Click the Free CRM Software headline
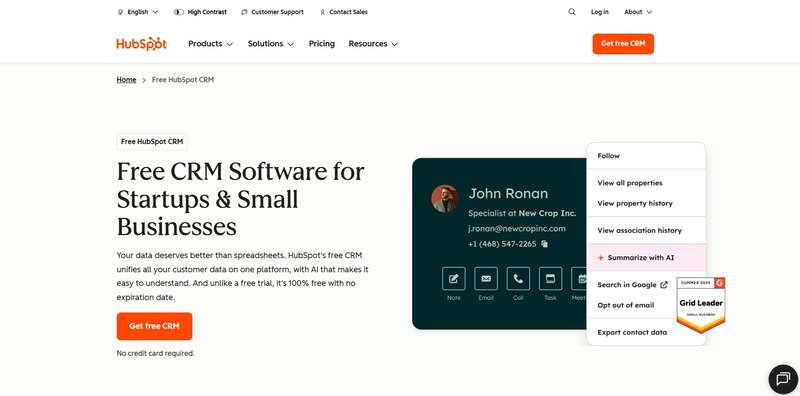The height and width of the screenshot is (396, 800). pos(241,199)
